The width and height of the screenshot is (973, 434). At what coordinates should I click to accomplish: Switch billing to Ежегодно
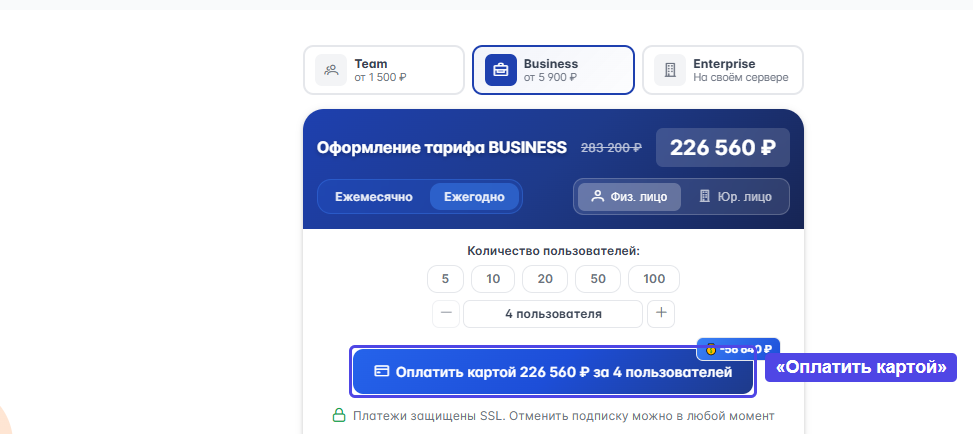tap(474, 197)
